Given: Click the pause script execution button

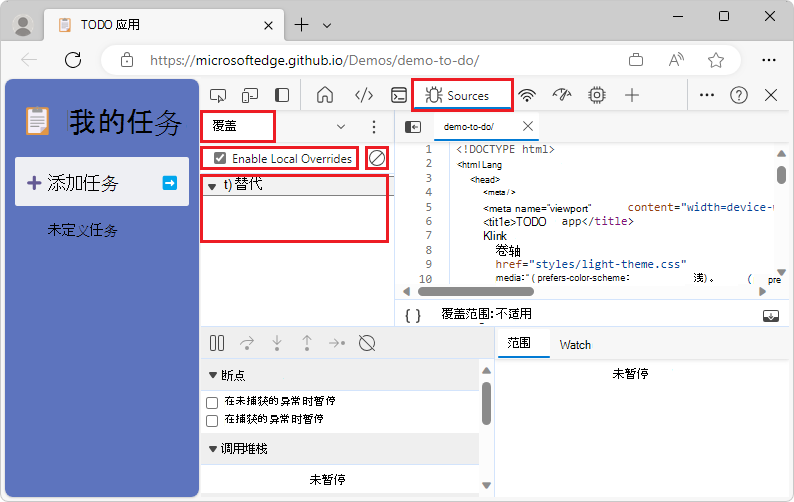Looking at the screenshot, I should point(217,343).
